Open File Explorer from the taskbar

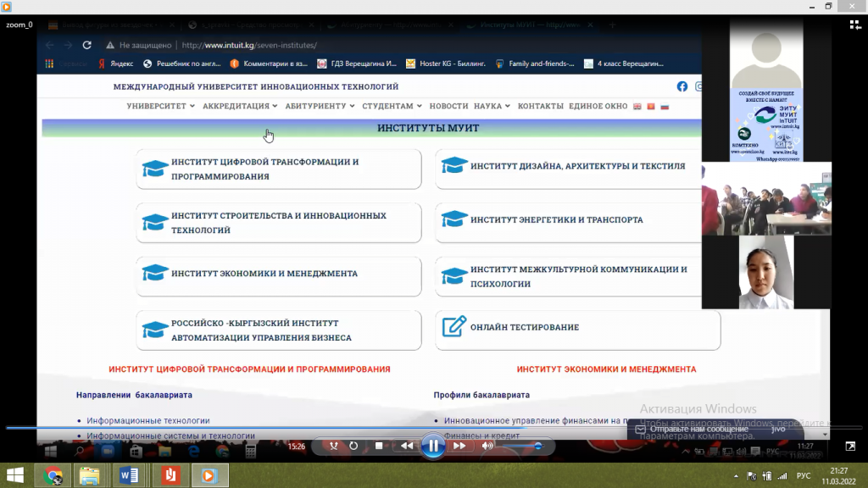pos(89,475)
